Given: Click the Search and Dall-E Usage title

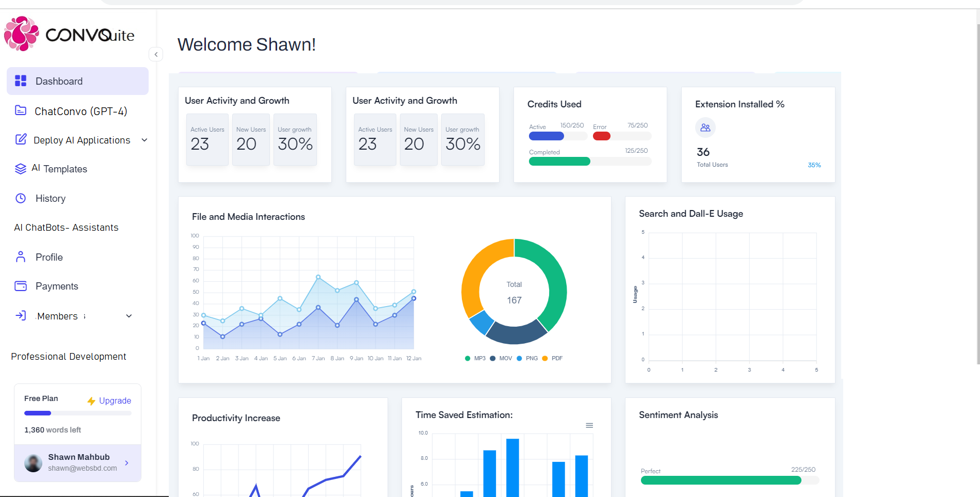Looking at the screenshot, I should (691, 214).
